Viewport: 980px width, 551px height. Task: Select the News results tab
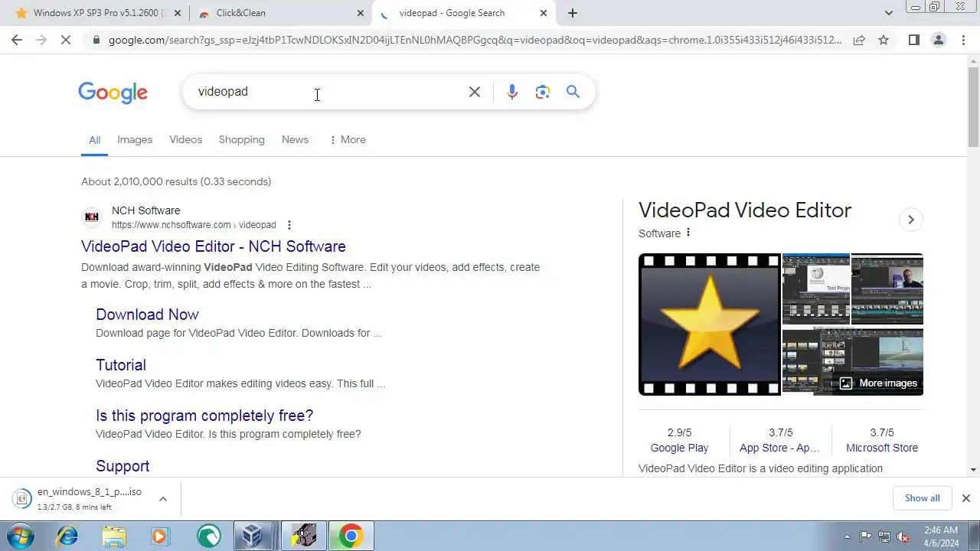pos(295,139)
